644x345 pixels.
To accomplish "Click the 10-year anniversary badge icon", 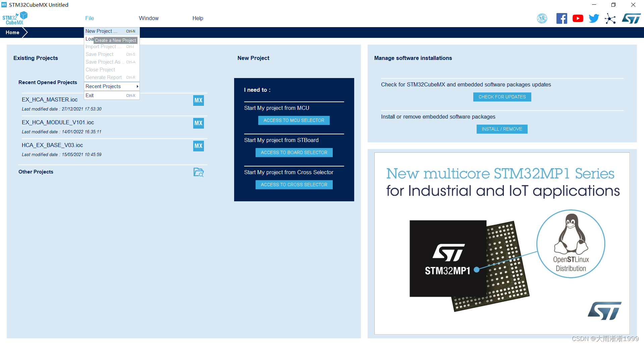I will pos(542,18).
